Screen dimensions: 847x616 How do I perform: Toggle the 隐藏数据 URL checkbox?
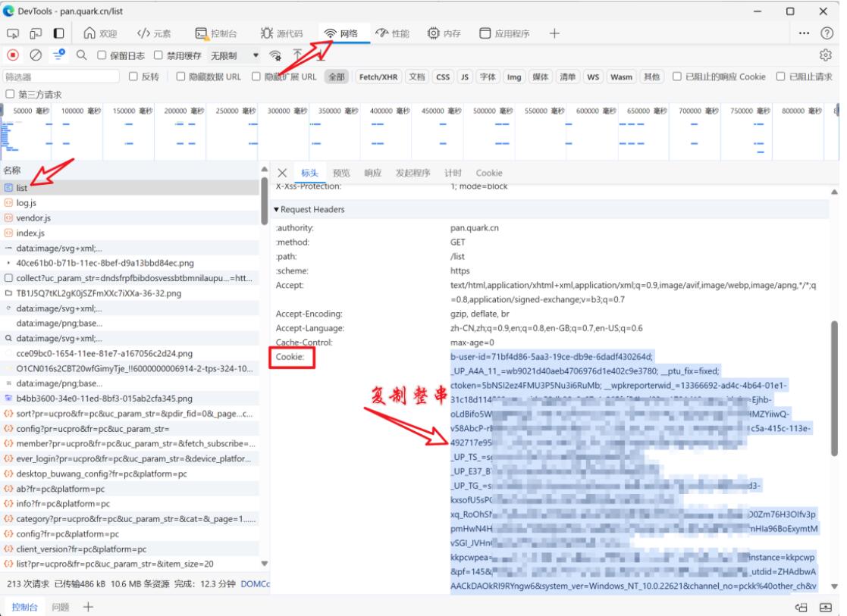tap(181, 77)
